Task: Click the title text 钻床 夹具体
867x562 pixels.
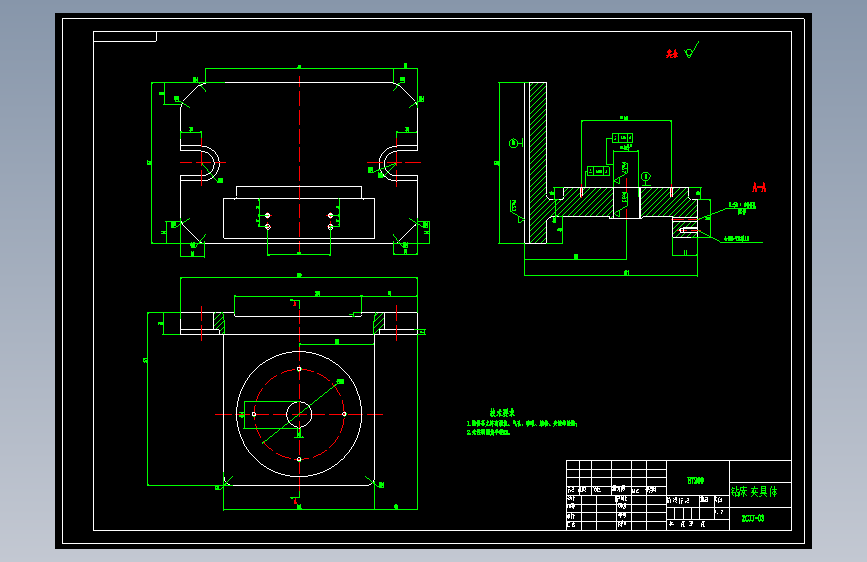Action: tap(754, 492)
